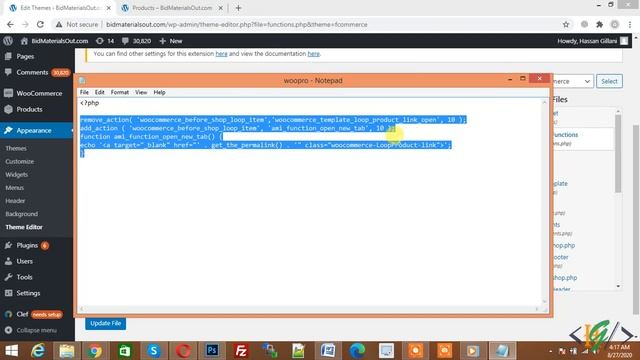
Task: Go to Menus submenu
Action: (15, 187)
